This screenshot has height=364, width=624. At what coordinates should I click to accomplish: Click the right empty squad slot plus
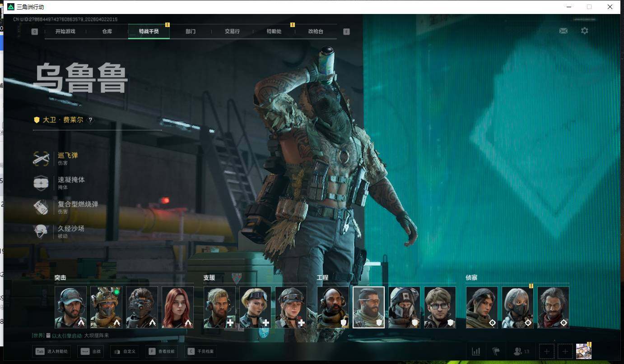[x=565, y=351]
